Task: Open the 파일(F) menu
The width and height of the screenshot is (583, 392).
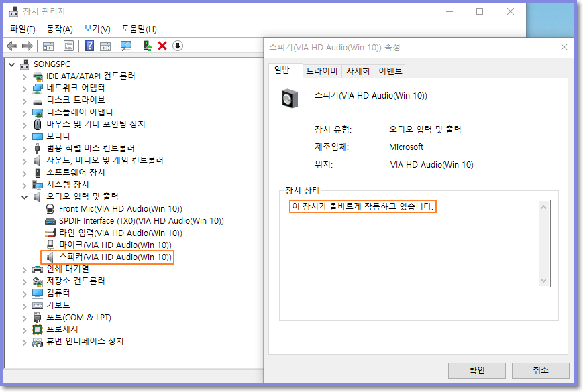Action: (22, 29)
